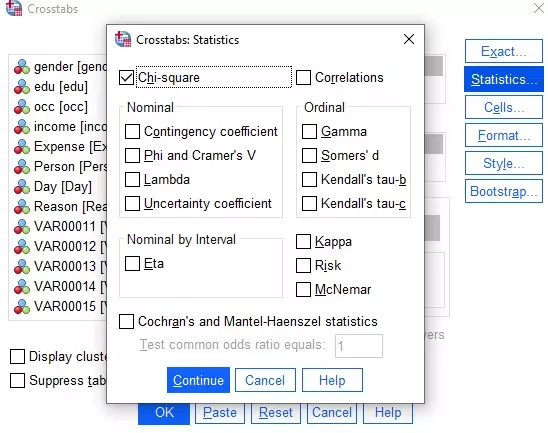Image resolution: width=548 pixels, height=433 pixels.
Task: Click the Reason variable nominal icon
Action: [x=22, y=206]
